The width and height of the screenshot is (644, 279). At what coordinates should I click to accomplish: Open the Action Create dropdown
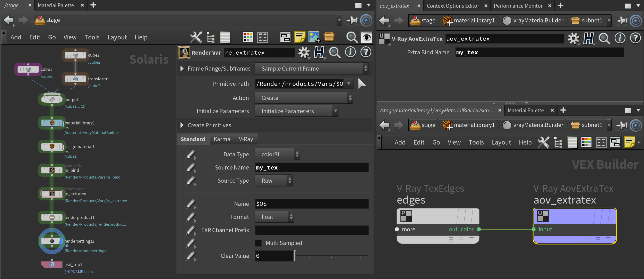304,98
